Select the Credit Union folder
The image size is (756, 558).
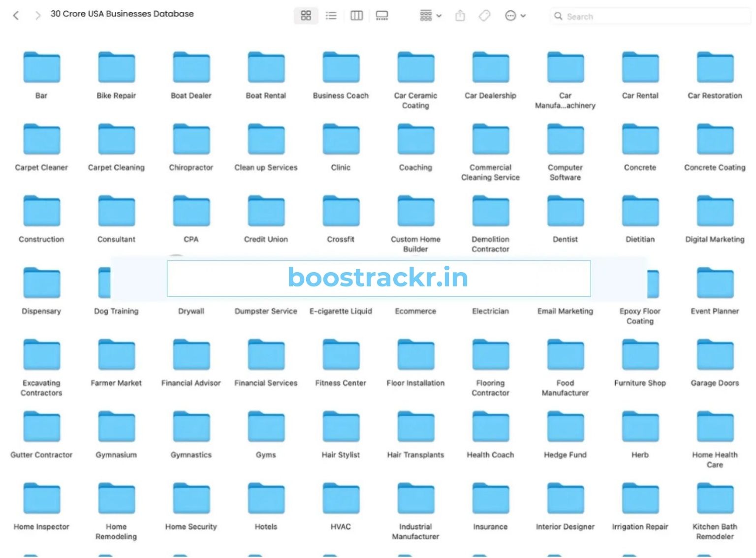point(266,212)
